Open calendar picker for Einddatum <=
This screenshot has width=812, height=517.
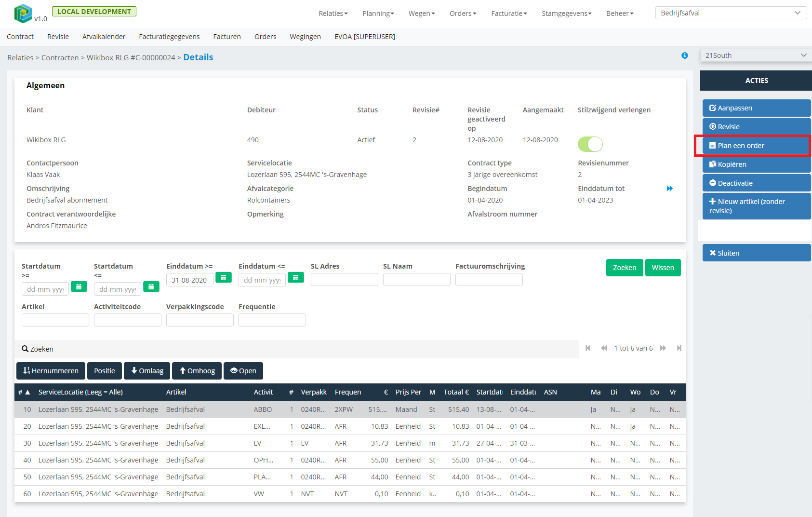tap(296, 277)
